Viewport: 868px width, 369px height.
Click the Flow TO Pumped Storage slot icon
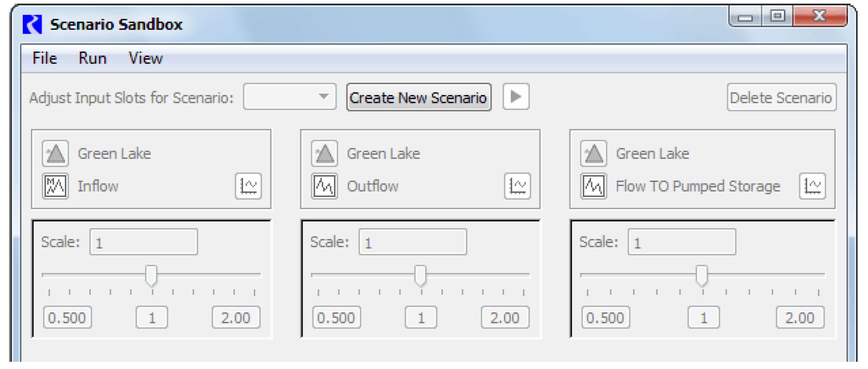pyautogui.click(x=593, y=186)
